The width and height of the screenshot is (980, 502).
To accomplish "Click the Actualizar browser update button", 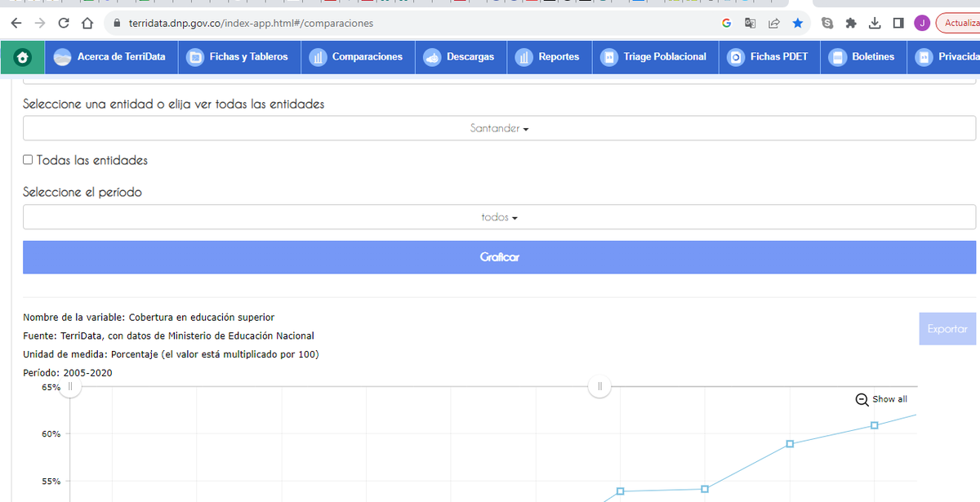I will tap(959, 23).
